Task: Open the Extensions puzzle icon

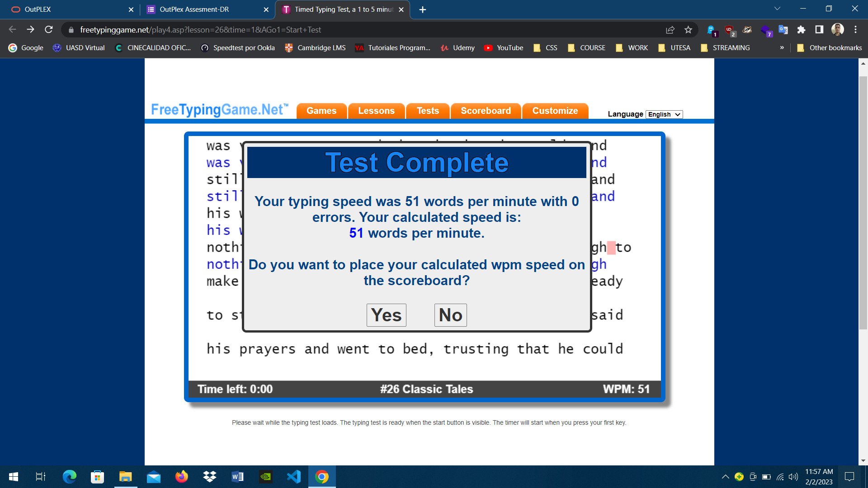Action: pyautogui.click(x=801, y=30)
